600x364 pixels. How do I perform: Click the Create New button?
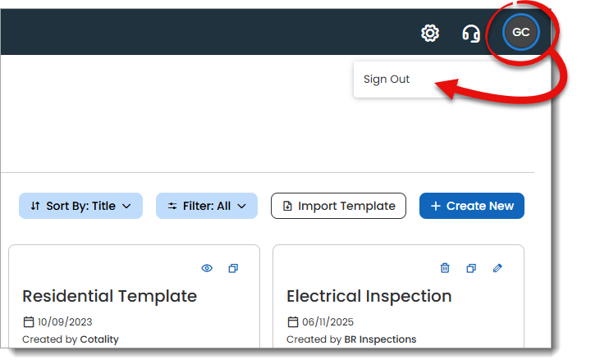472,206
